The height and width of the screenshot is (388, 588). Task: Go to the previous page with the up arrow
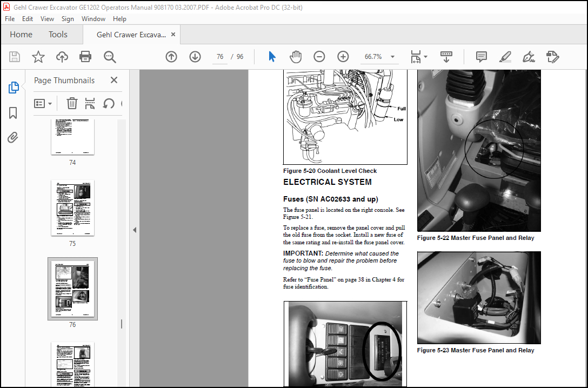171,57
